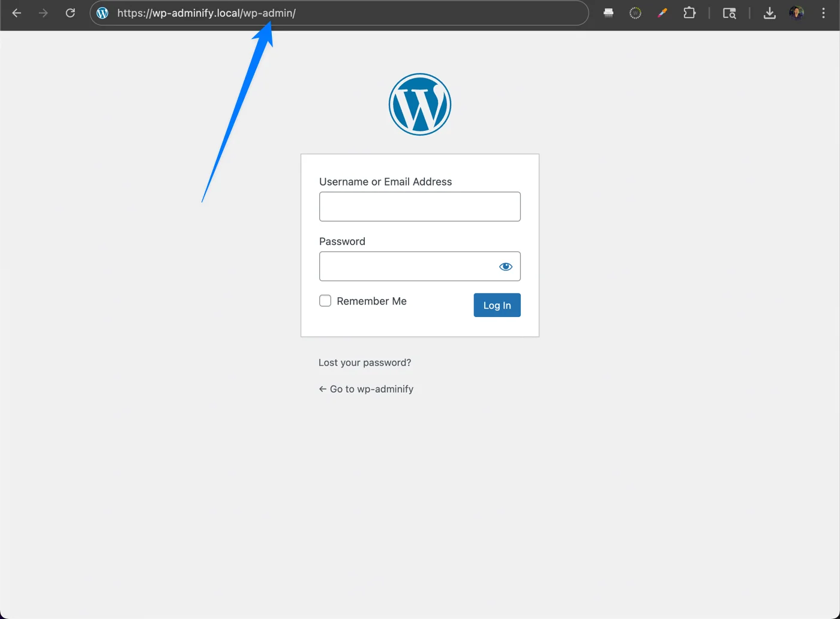Open the browser extensions puzzle-piece menu
840x619 pixels.
pos(689,13)
